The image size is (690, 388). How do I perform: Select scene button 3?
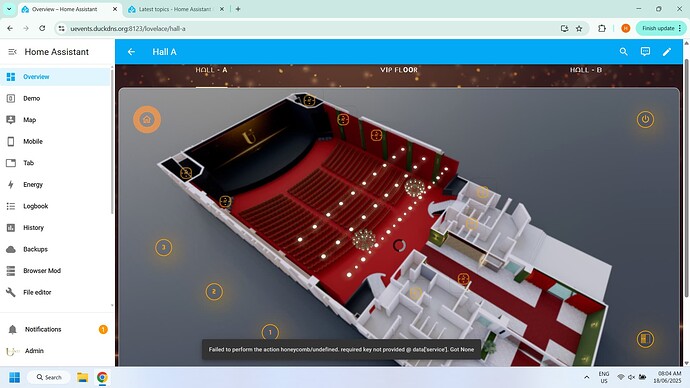tap(164, 247)
